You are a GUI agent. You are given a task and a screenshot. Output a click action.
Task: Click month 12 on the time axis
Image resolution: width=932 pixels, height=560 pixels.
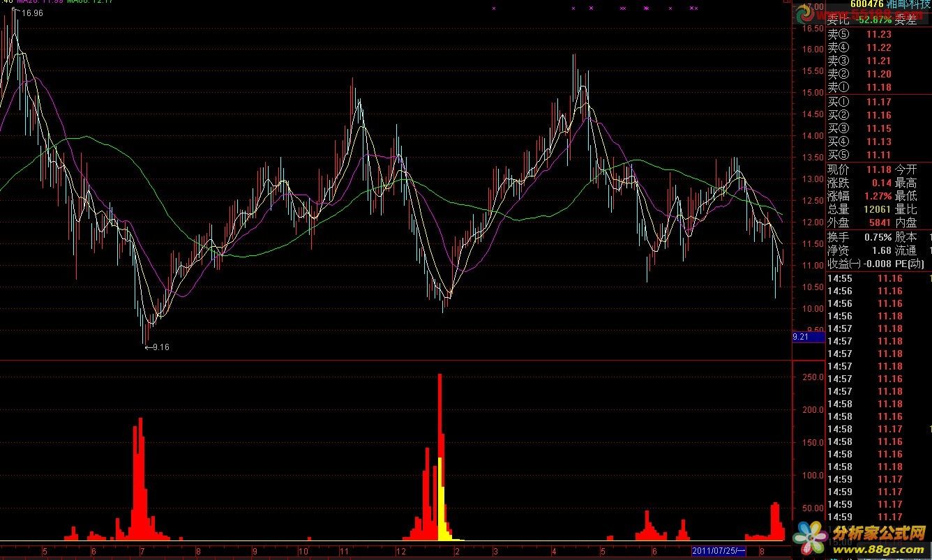coord(400,551)
